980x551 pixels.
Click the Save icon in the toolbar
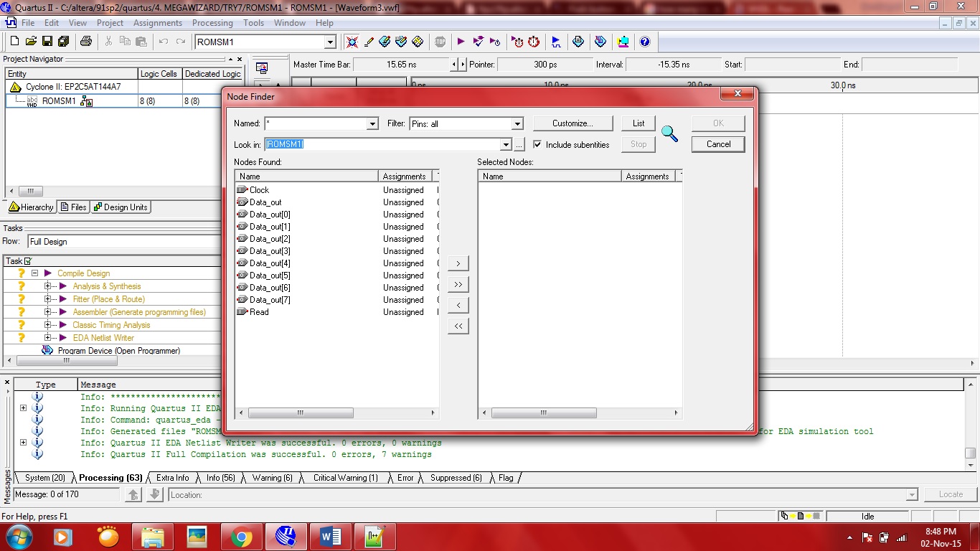pos(47,42)
